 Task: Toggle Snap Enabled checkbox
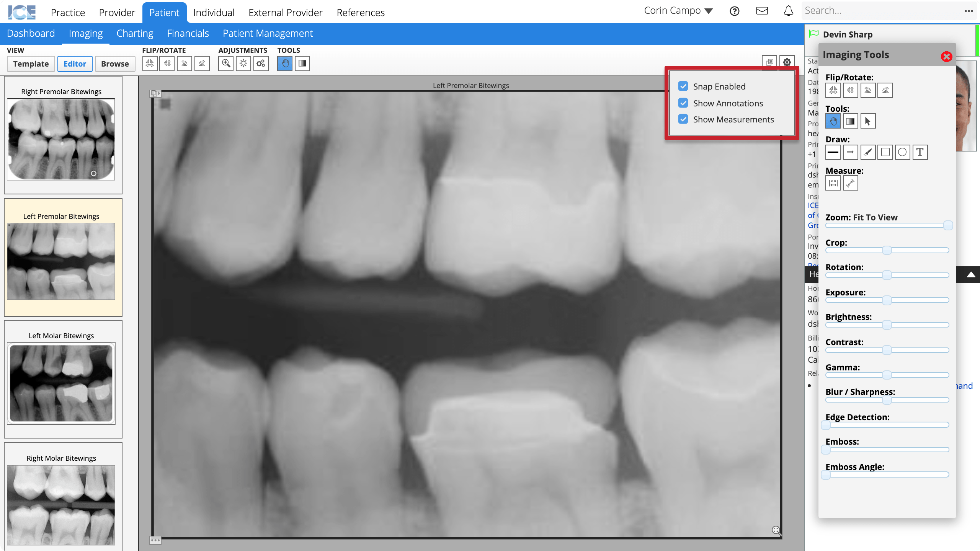pyautogui.click(x=683, y=86)
